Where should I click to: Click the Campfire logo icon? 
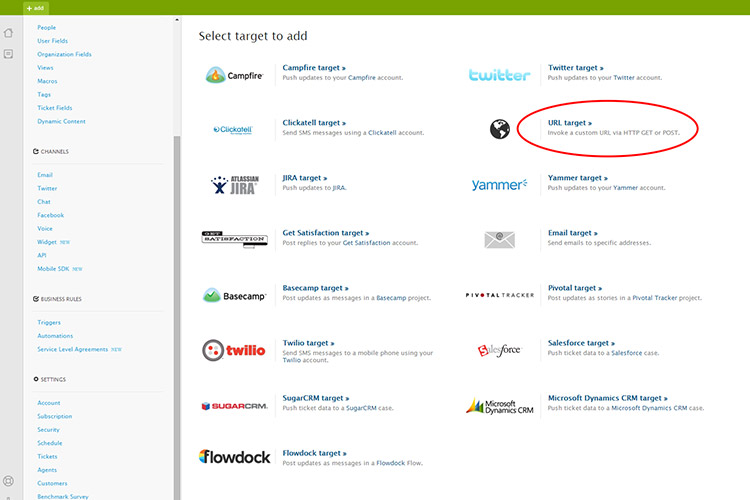tap(234, 75)
